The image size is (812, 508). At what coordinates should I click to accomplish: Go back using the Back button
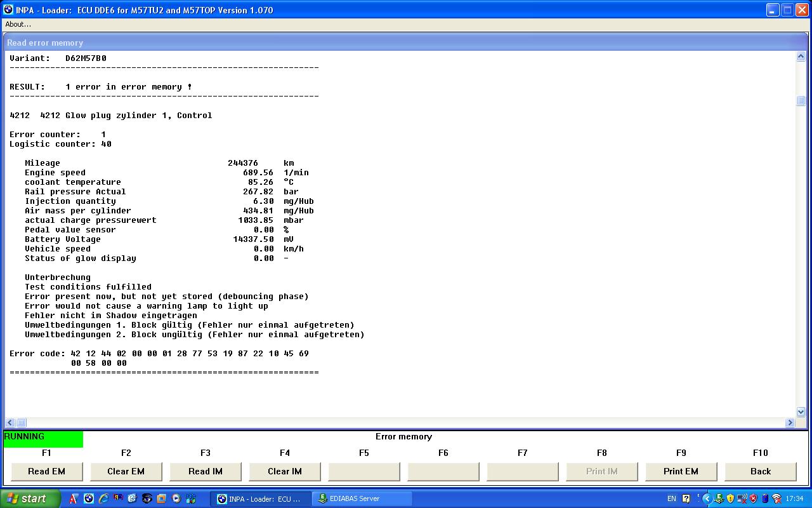point(760,471)
